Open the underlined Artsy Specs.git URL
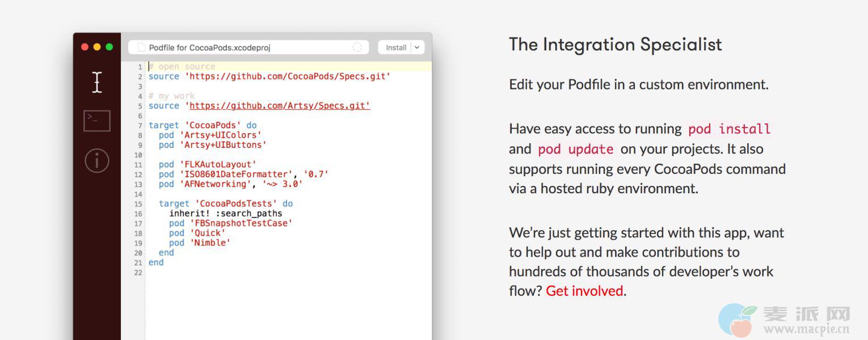The height and width of the screenshot is (340, 868). [x=280, y=106]
